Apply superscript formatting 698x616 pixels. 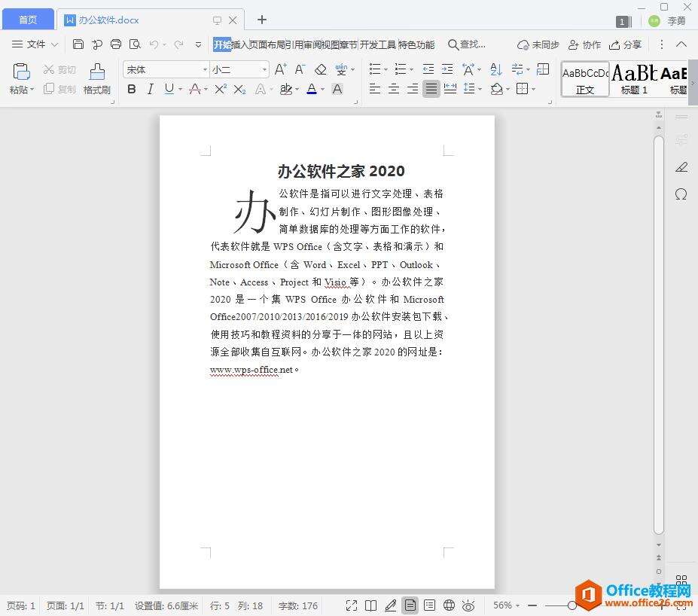pyautogui.click(x=220, y=89)
